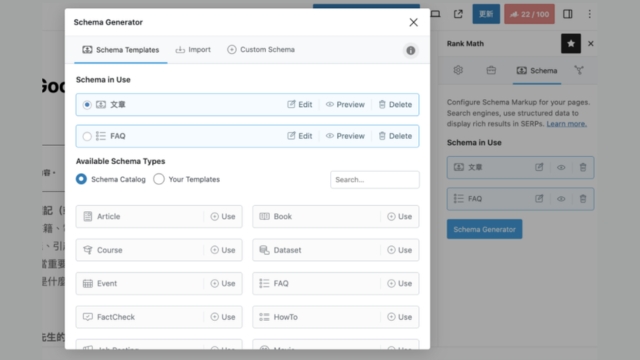Use the catalog FAQ schema type
The image size is (640, 360).
[x=400, y=283]
